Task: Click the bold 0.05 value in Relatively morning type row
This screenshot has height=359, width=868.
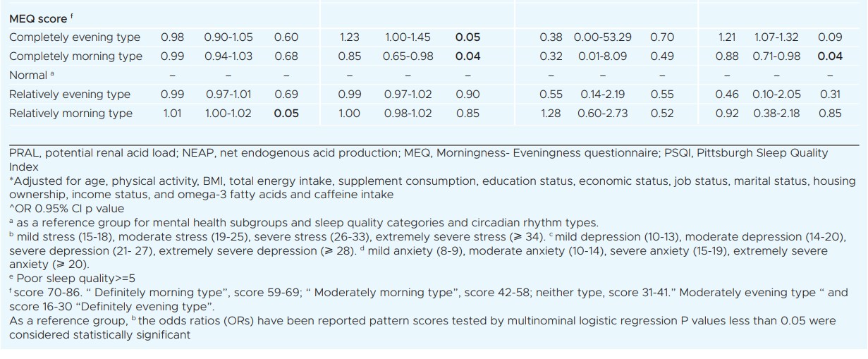Action: click(x=286, y=113)
